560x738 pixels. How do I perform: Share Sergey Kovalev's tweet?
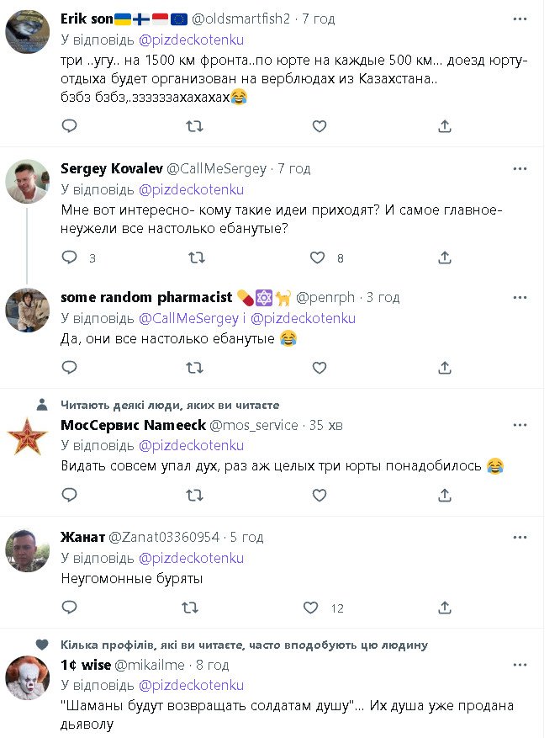[445, 258]
